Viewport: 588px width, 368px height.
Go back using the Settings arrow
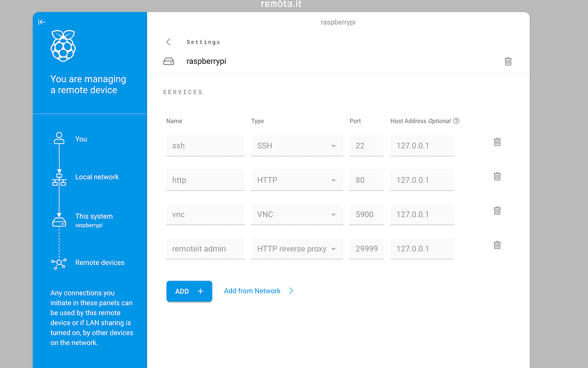point(168,42)
